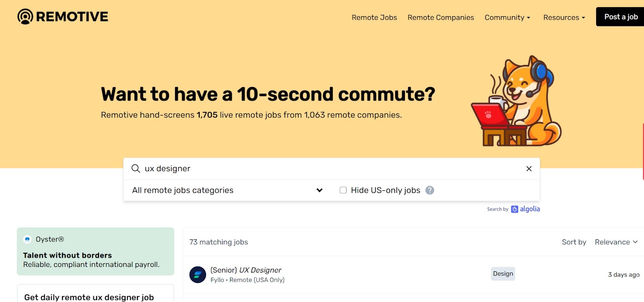
Task: Open the Sort by Relevance dropdown
Action: (616, 242)
